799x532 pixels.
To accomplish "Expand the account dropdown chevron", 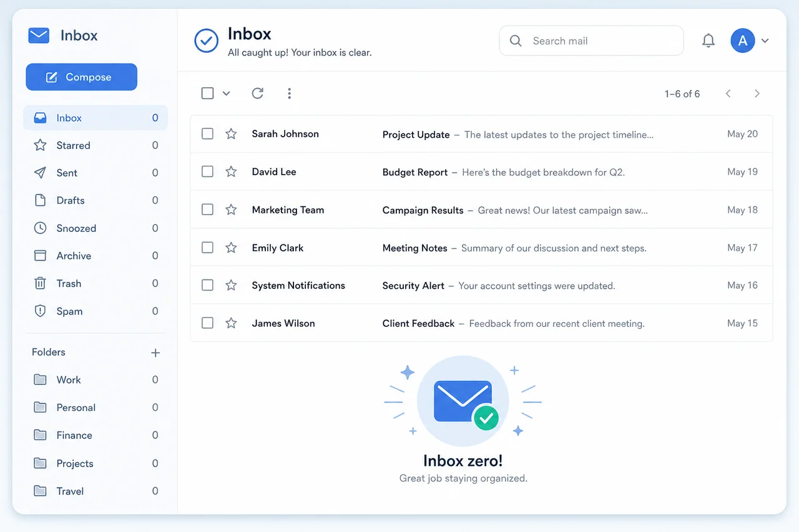I will [765, 41].
